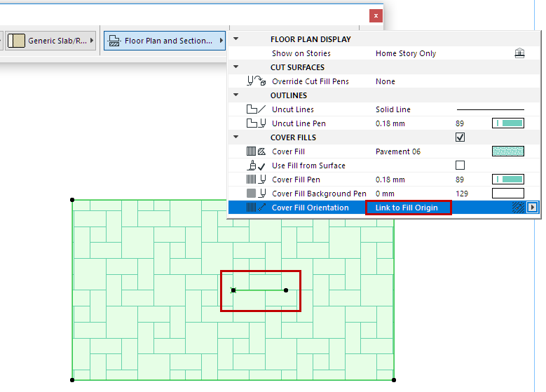Click the Cover Fill Pen icon
This screenshot has height=392, width=546.
pyautogui.click(x=256, y=180)
